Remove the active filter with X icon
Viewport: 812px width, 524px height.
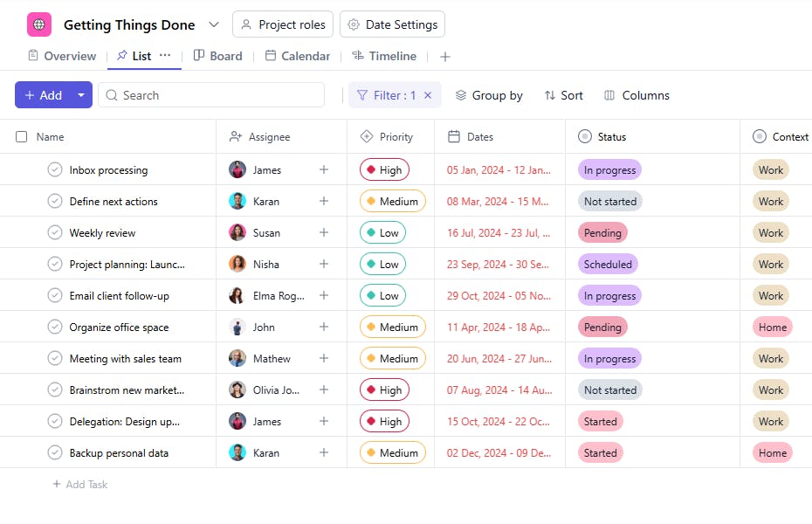pyautogui.click(x=428, y=95)
